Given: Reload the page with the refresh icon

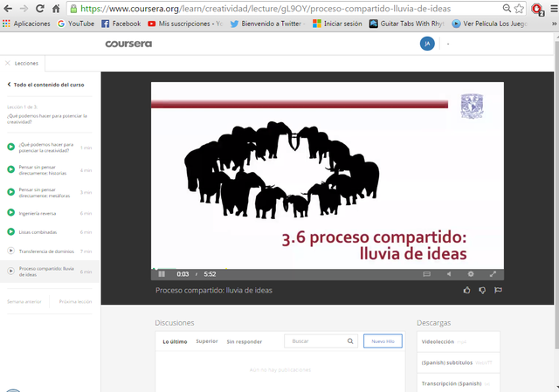Looking at the screenshot, I should [x=40, y=9].
